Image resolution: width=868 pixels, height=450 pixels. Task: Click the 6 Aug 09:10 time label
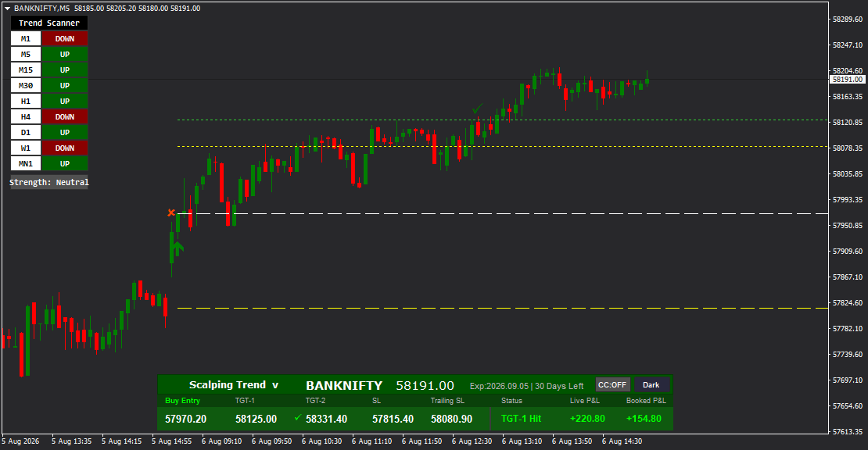(x=221, y=441)
